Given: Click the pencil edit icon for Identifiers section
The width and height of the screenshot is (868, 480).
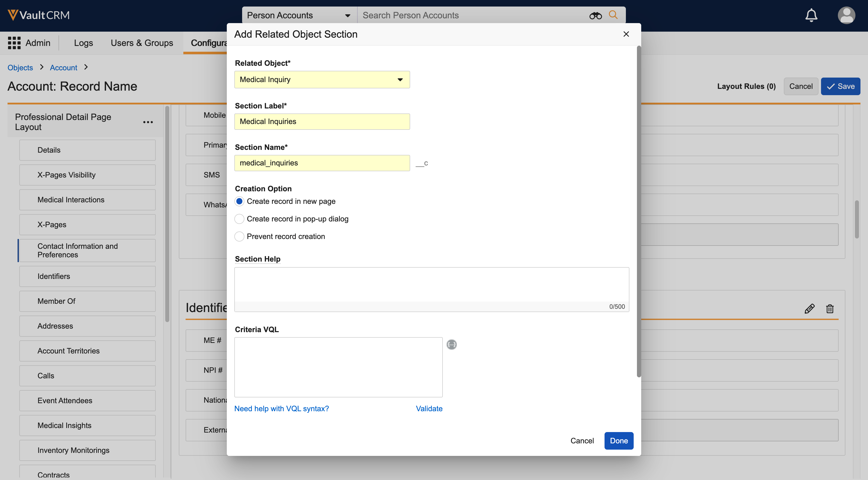Looking at the screenshot, I should coord(809,309).
